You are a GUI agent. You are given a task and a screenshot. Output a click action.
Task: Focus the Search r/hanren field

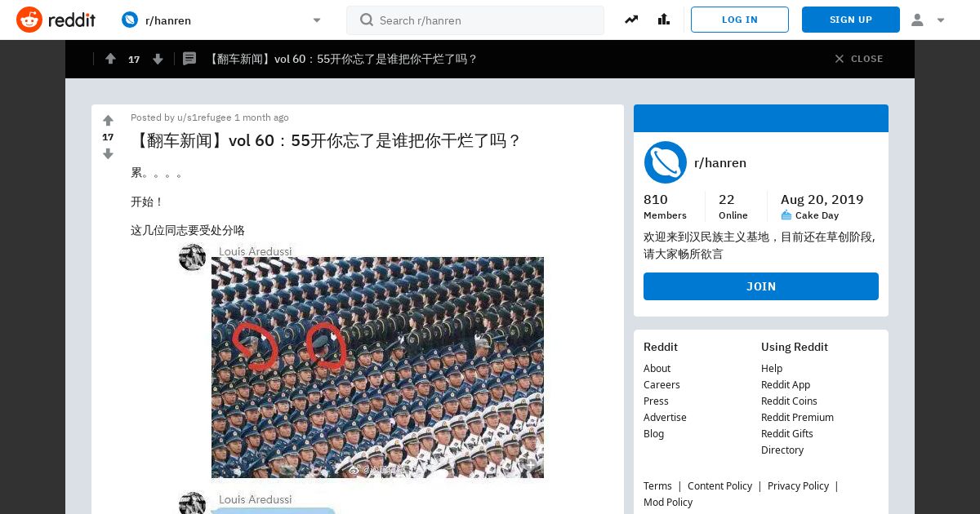point(475,20)
